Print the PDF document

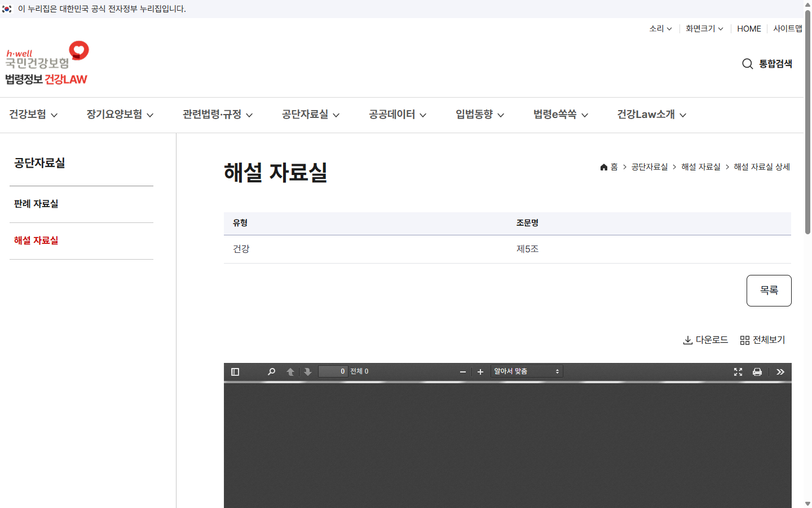point(757,371)
